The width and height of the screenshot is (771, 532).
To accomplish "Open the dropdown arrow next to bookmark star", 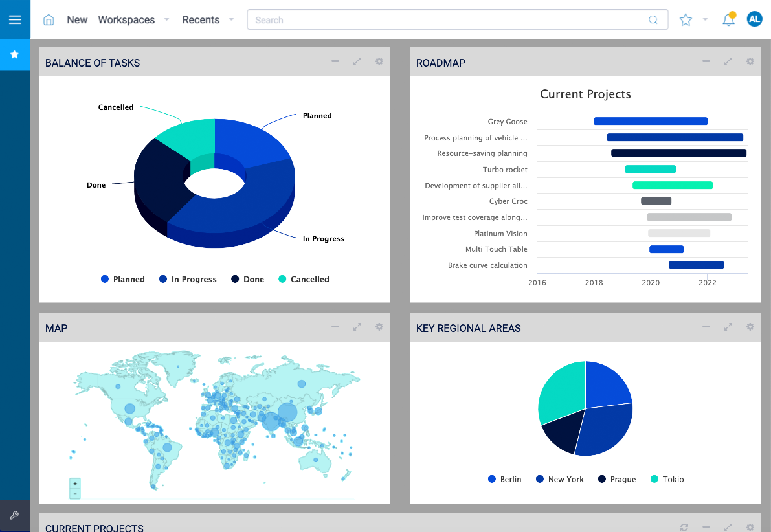I will (x=705, y=20).
